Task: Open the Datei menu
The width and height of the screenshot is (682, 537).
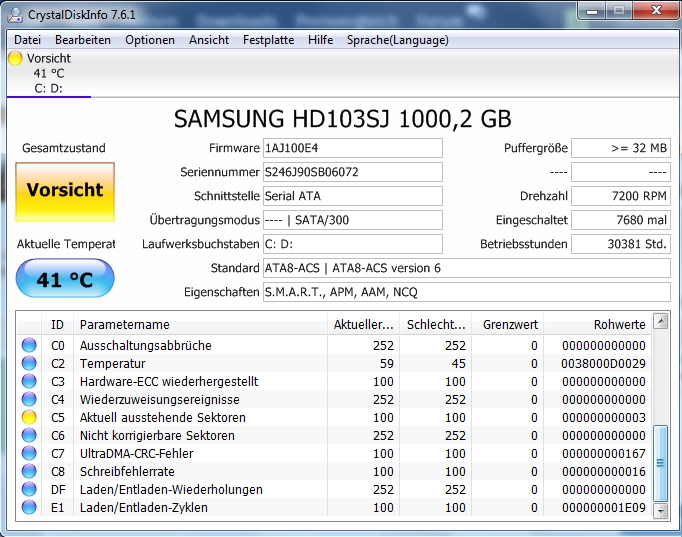Action: [27, 40]
